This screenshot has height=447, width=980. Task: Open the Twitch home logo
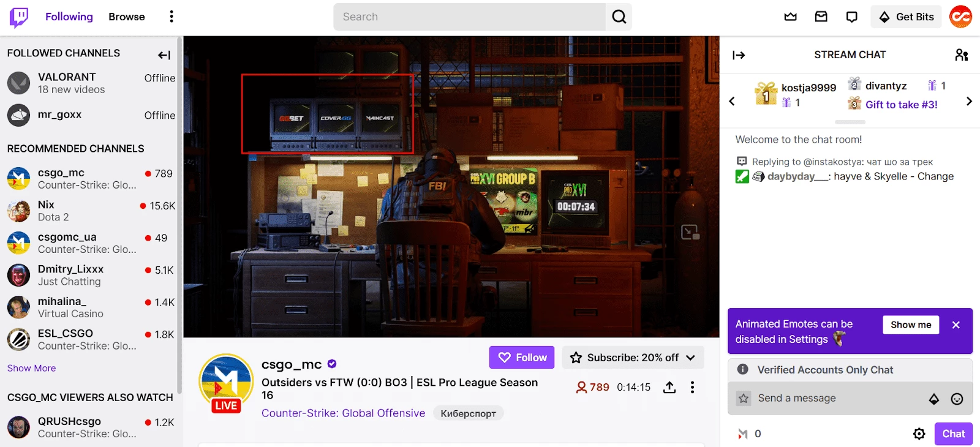click(19, 17)
